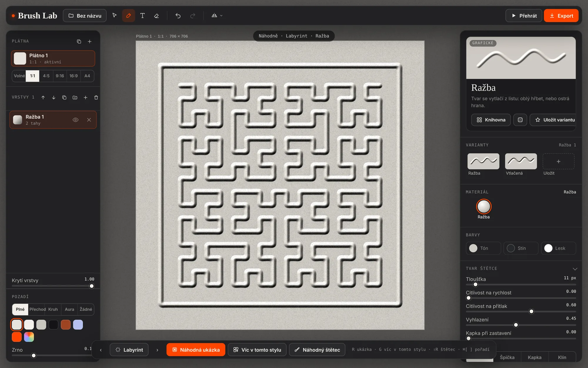Screen dimensions: 588x368
Task: Select the pointer selection tool
Action: pos(114,16)
